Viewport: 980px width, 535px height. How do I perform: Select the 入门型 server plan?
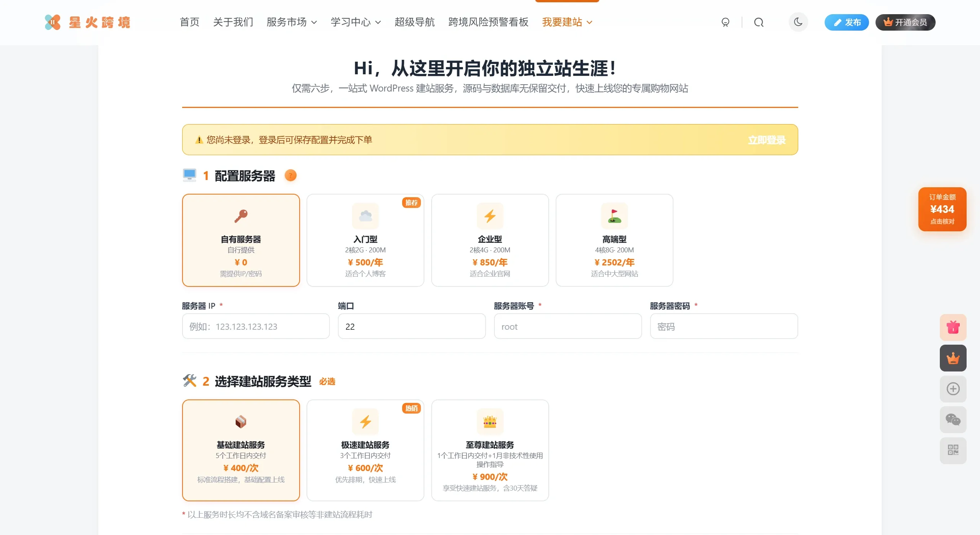point(365,241)
